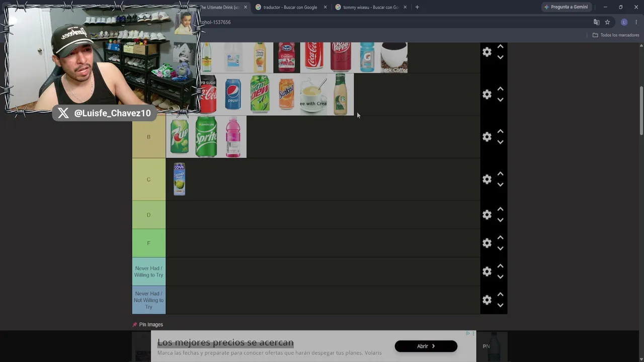Open Todos los marcadores bookmarks folder
The height and width of the screenshot is (362, 644).
pos(616,35)
